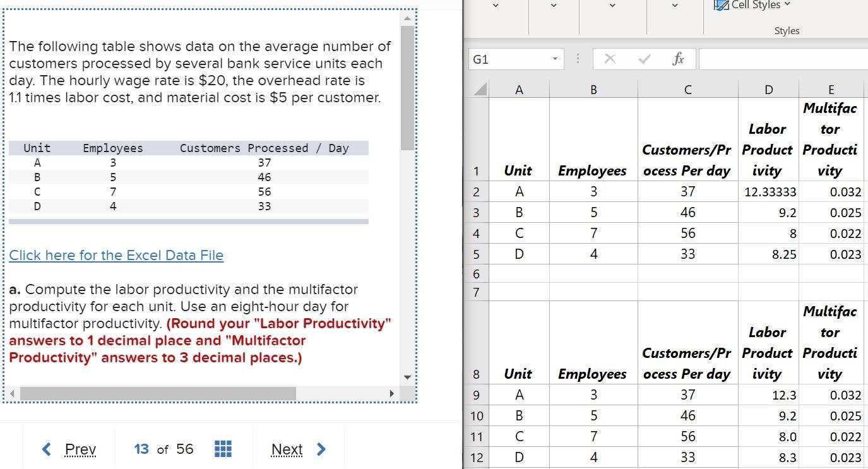Select row 12 header in Excel
This screenshot has height=469, width=868.
476,458
